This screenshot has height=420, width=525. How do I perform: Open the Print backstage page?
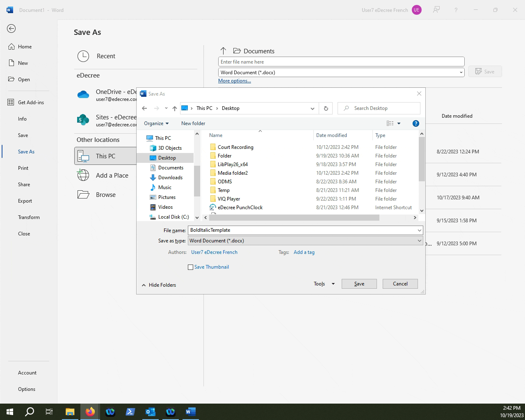[x=23, y=168]
